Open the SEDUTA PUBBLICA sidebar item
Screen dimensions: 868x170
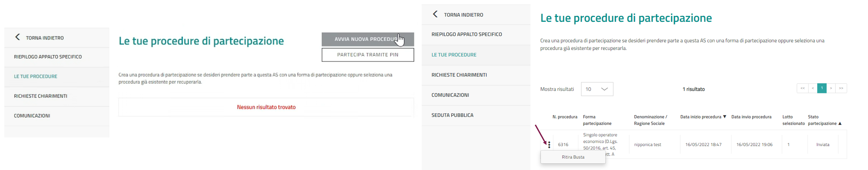tap(452, 115)
